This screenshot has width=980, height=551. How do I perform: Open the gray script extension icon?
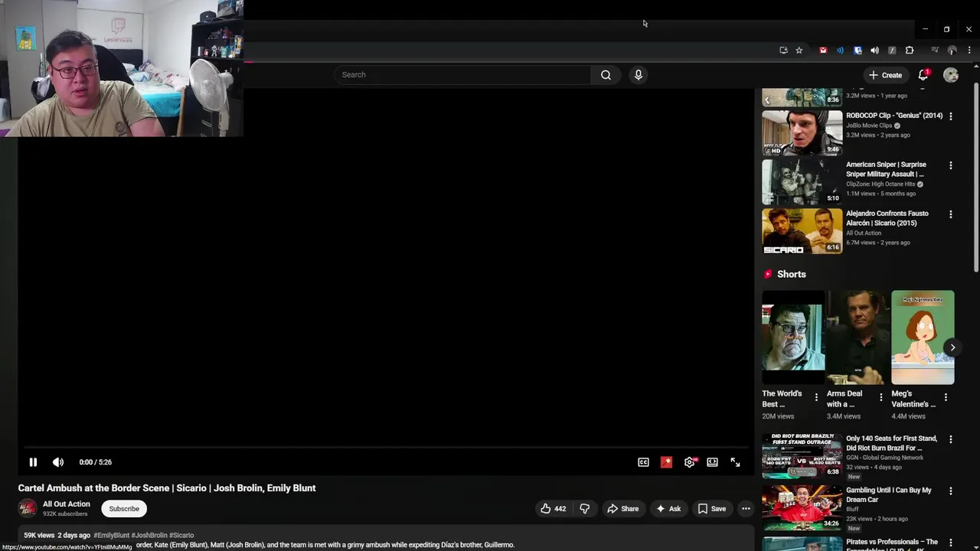click(892, 51)
